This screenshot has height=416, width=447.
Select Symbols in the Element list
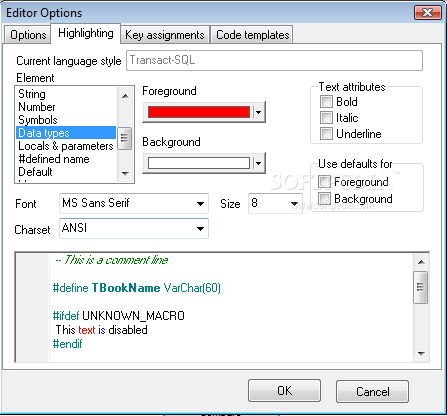point(66,120)
